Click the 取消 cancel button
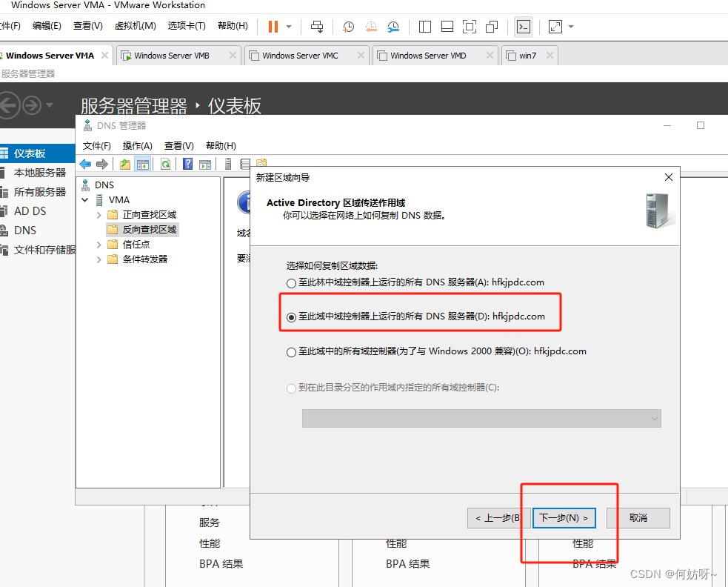728x587 pixels. point(638,517)
